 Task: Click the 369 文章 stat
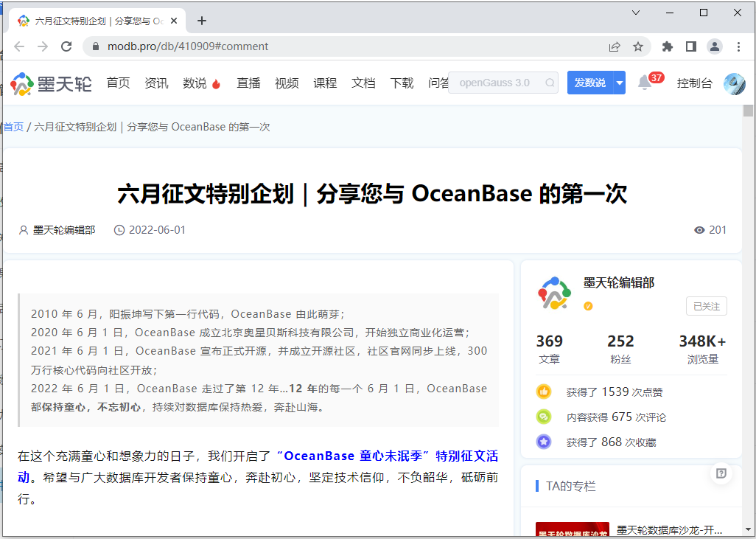pos(549,349)
